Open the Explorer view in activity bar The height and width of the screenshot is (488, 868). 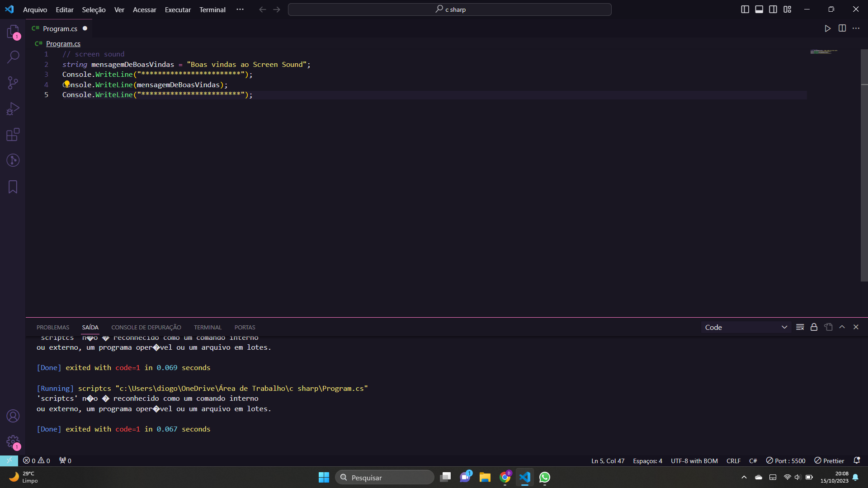[x=13, y=32]
